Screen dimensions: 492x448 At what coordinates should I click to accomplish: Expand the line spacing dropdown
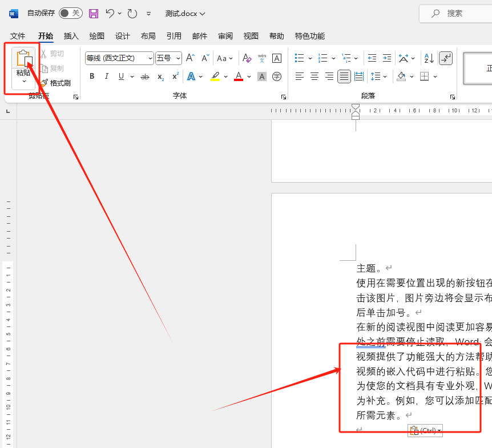[x=385, y=76]
